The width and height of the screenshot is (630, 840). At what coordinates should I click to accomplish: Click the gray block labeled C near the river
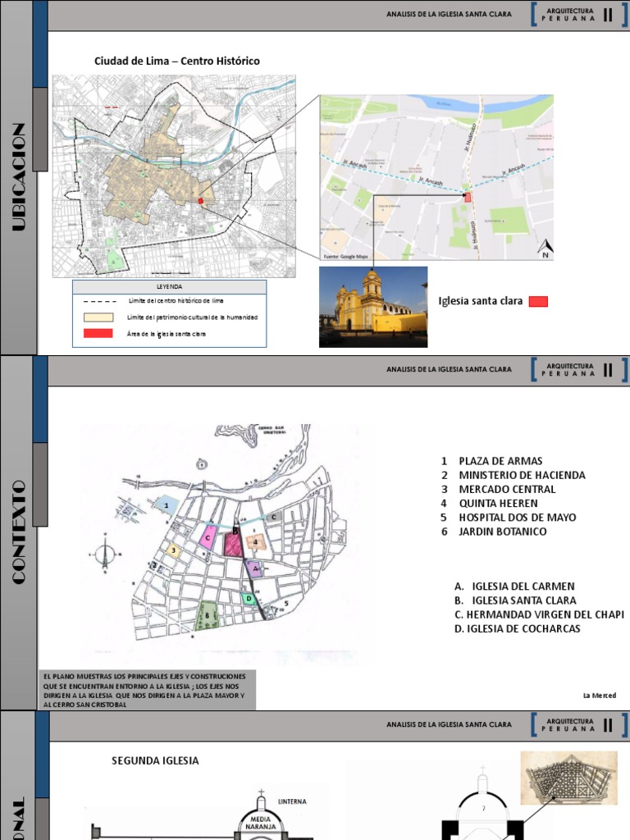coord(273,517)
